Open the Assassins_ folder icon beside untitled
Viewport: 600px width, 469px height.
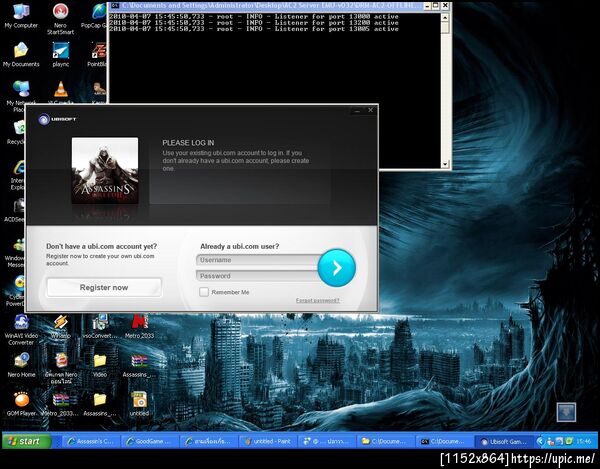[99, 404]
